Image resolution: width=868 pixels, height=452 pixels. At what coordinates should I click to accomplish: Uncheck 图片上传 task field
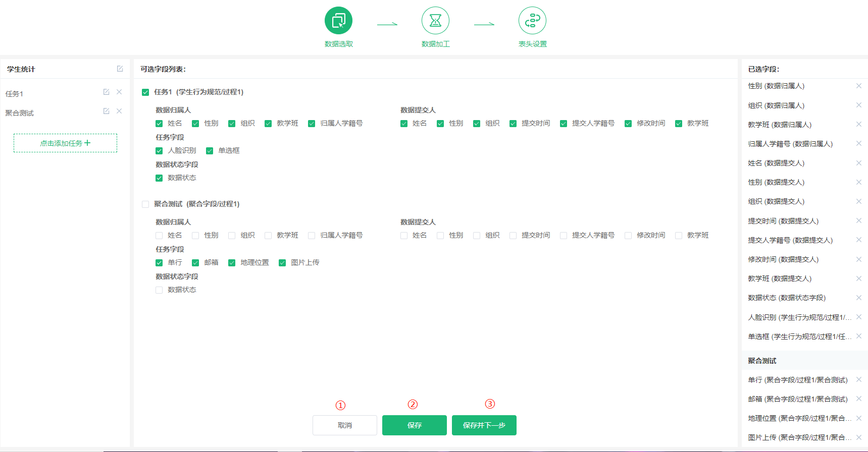click(x=282, y=263)
